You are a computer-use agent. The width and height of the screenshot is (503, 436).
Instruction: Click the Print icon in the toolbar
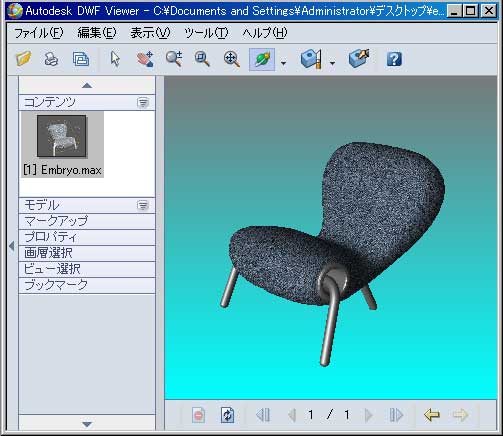51,59
